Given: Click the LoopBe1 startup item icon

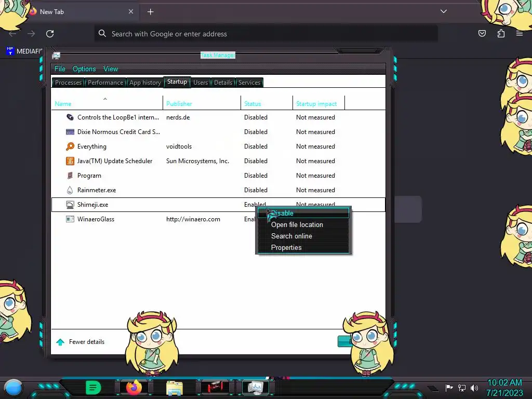Looking at the screenshot, I should [x=70, y=117].
